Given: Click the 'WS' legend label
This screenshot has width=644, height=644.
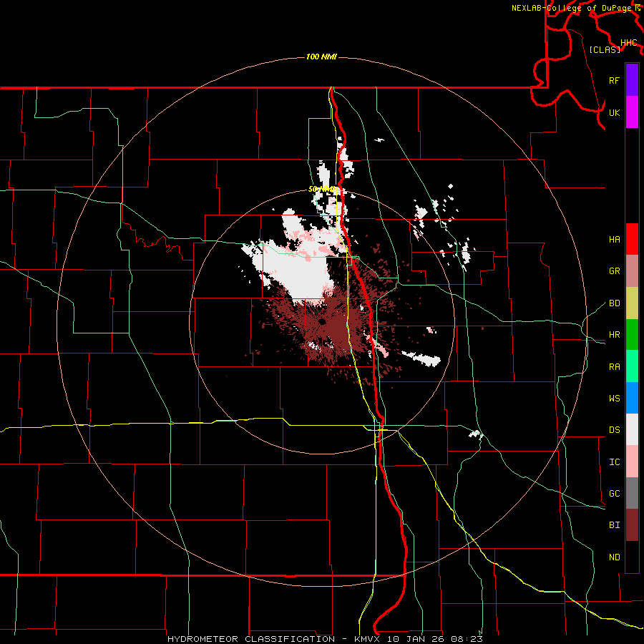Looking at the screenshot, I should click(x=614, y=399).
